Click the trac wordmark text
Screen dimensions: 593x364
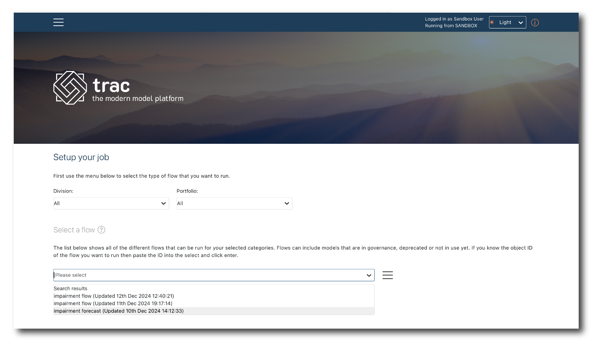pos(111,85)
